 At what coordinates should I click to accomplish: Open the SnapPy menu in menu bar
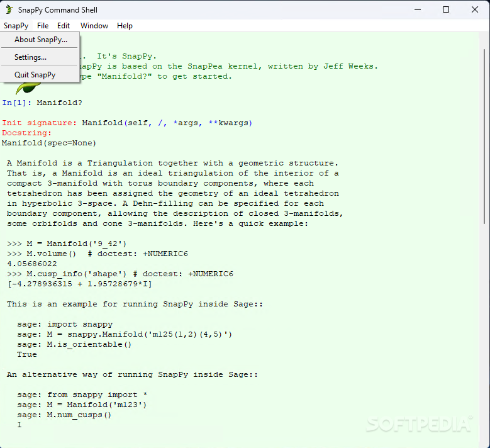[16, 26]
